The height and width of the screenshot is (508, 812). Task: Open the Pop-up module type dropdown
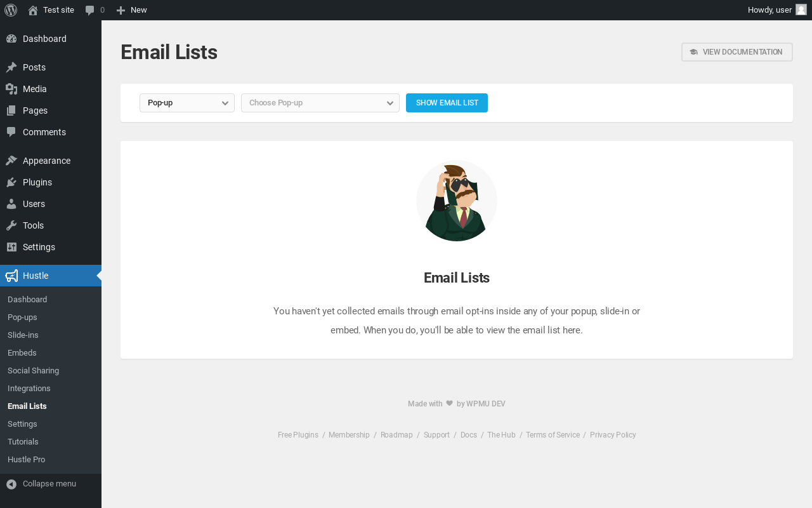tap(187, 103)
